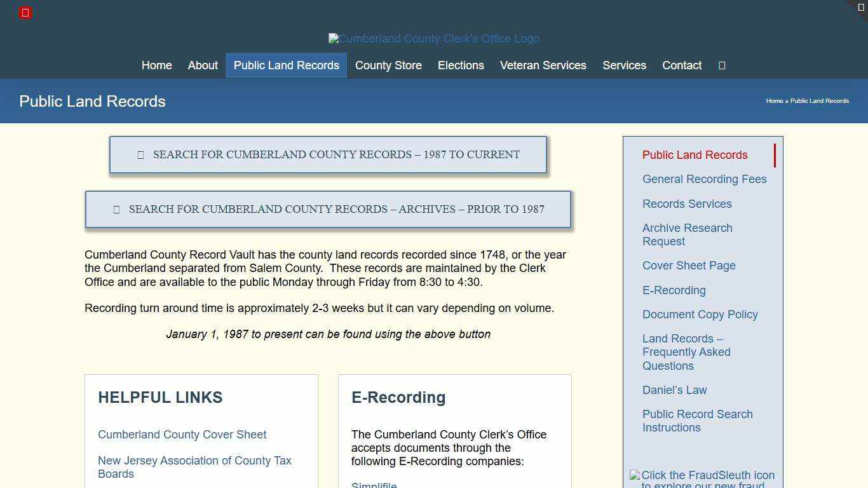Select the Elections navigation tab

[461, 65]
